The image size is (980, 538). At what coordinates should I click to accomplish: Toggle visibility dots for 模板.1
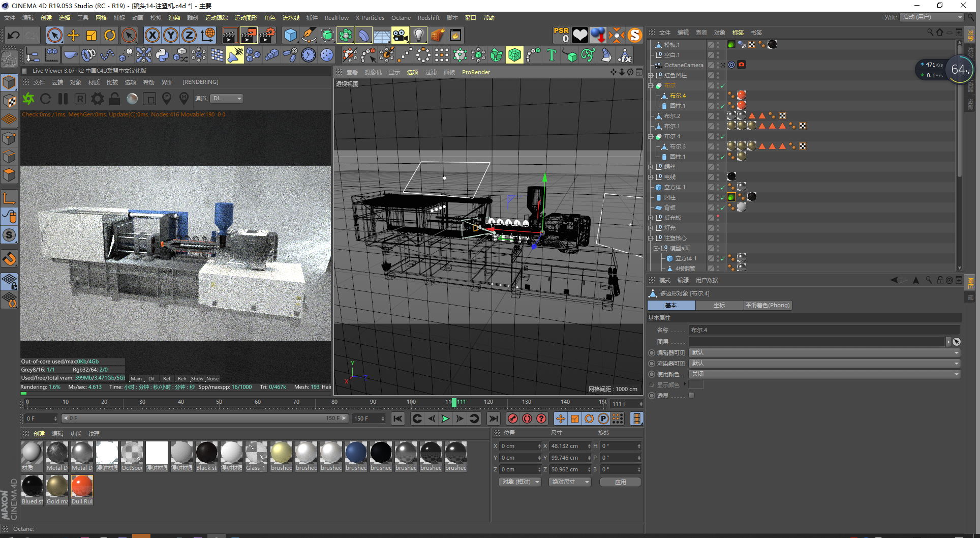pyautogui.click(x=718, y=45)
